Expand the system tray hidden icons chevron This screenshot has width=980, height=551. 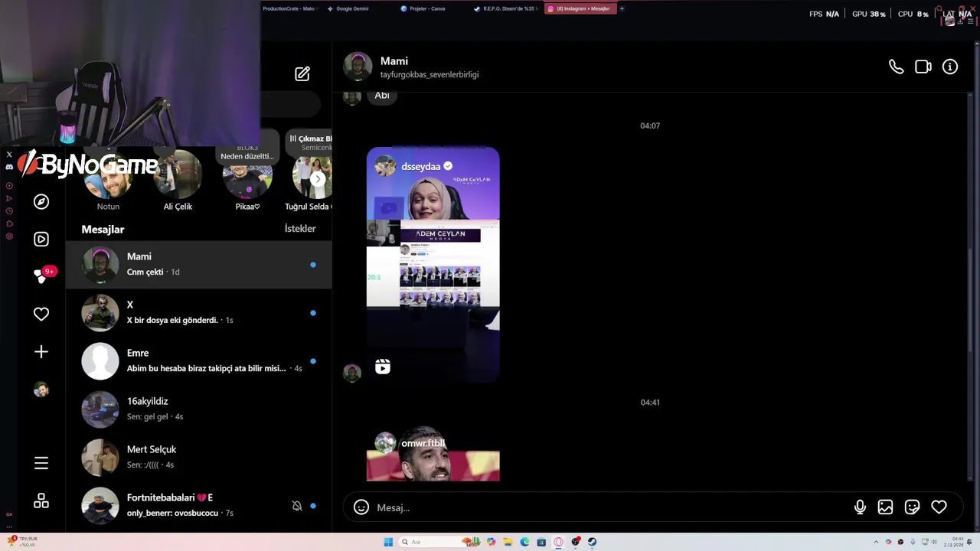[876, 542]
